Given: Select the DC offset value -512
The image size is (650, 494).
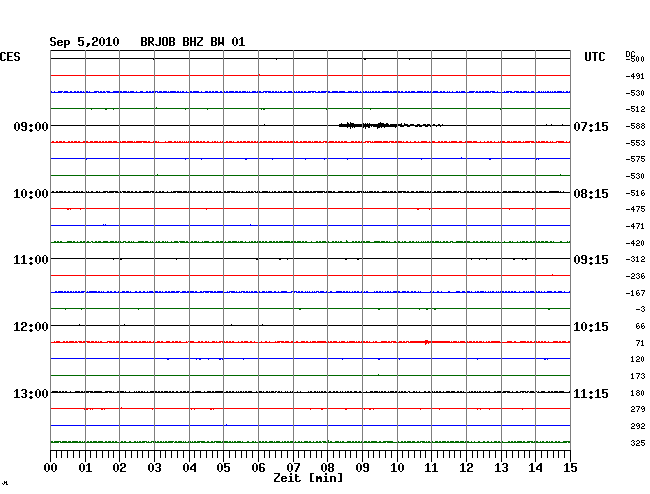Looking at the screenshot, I should click(x=635, y=109).
